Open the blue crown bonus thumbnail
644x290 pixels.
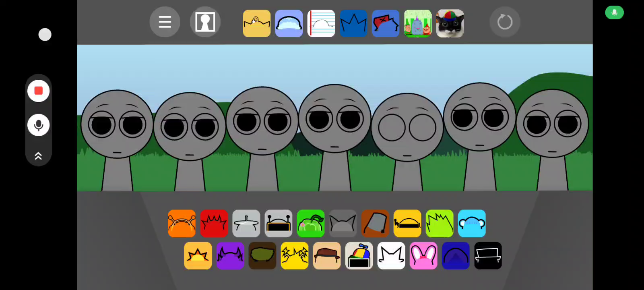click(x=353, y=23)
